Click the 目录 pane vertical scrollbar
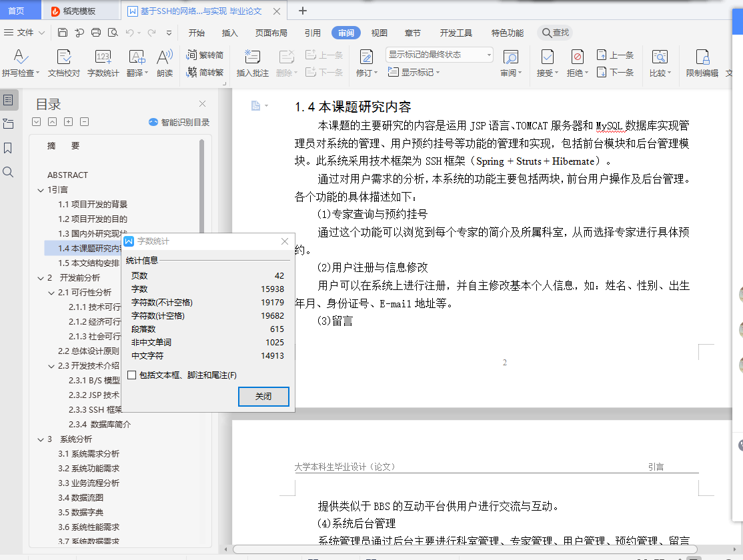This screenshot has height=560, width=743. (202, 186)
